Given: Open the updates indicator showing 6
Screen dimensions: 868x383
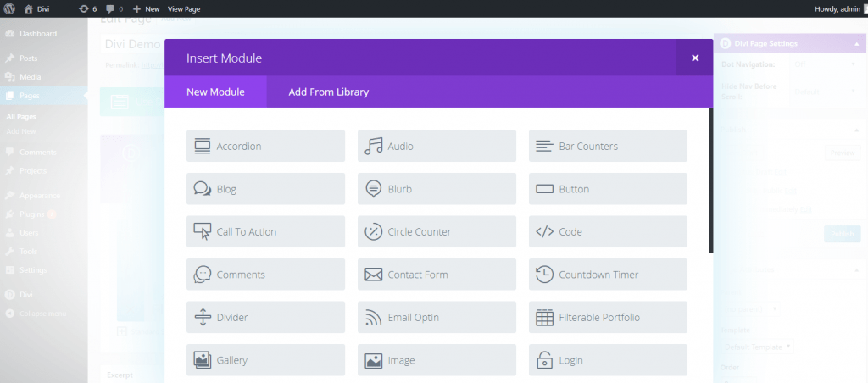Looking at the screenshot, I should pos(87,8).
